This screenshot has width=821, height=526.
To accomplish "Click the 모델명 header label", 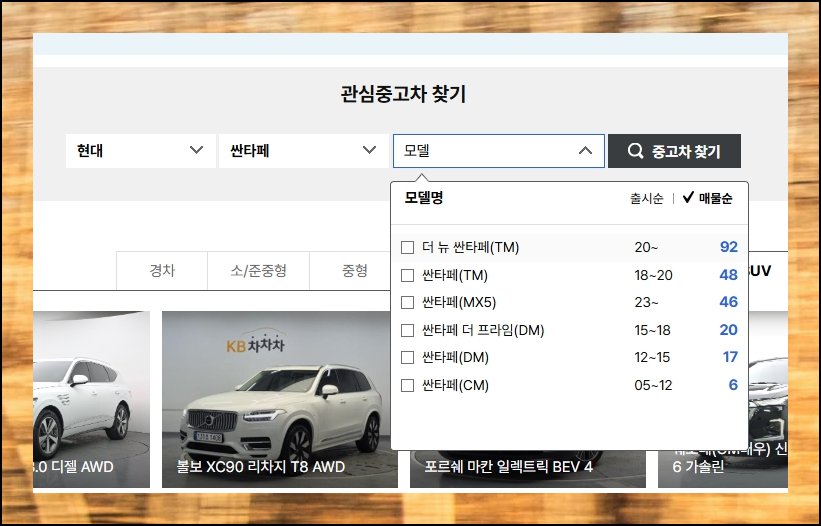I will 424,198.
